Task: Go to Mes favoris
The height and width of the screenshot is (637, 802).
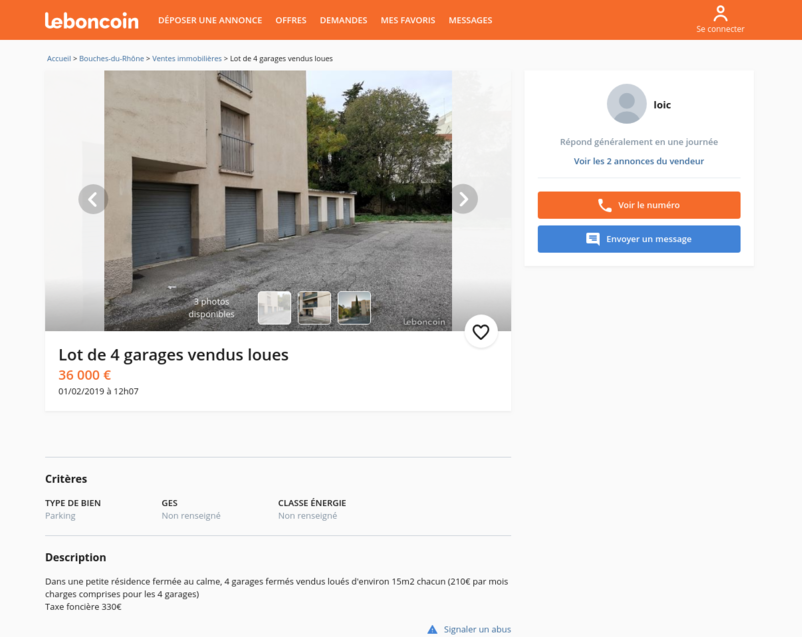Action: click(x=408, y=20)
